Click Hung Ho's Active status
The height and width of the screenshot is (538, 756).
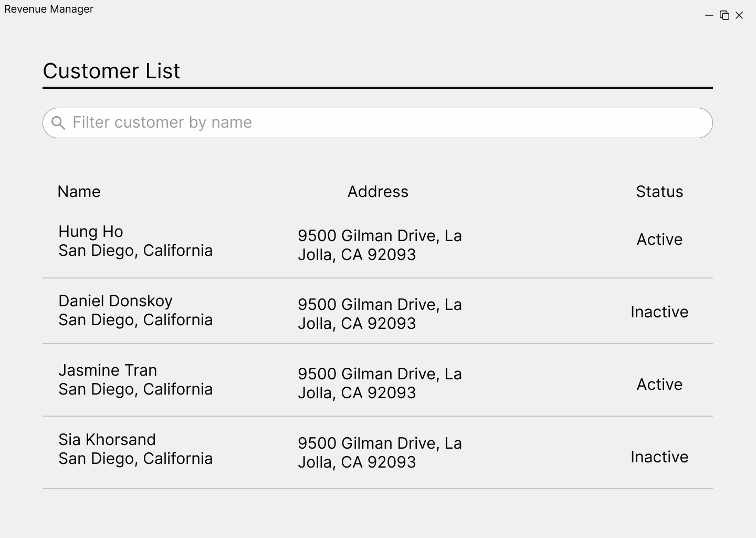(x=659, y=240)
